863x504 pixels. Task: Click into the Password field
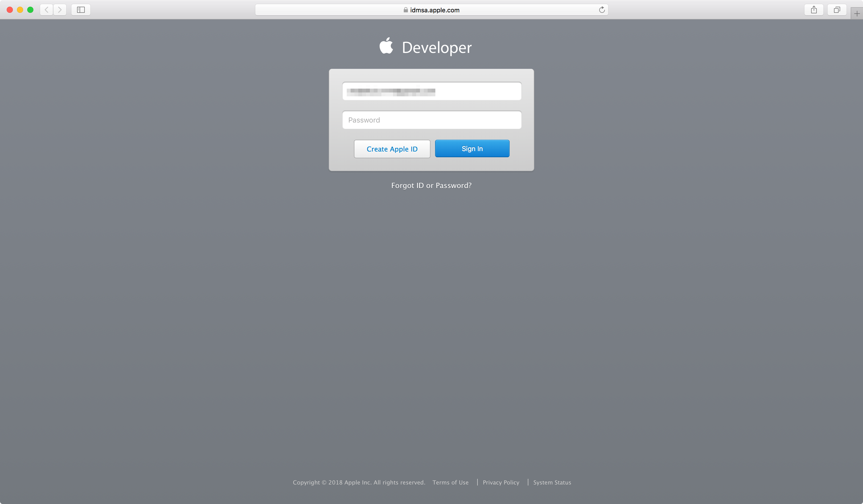431,120
